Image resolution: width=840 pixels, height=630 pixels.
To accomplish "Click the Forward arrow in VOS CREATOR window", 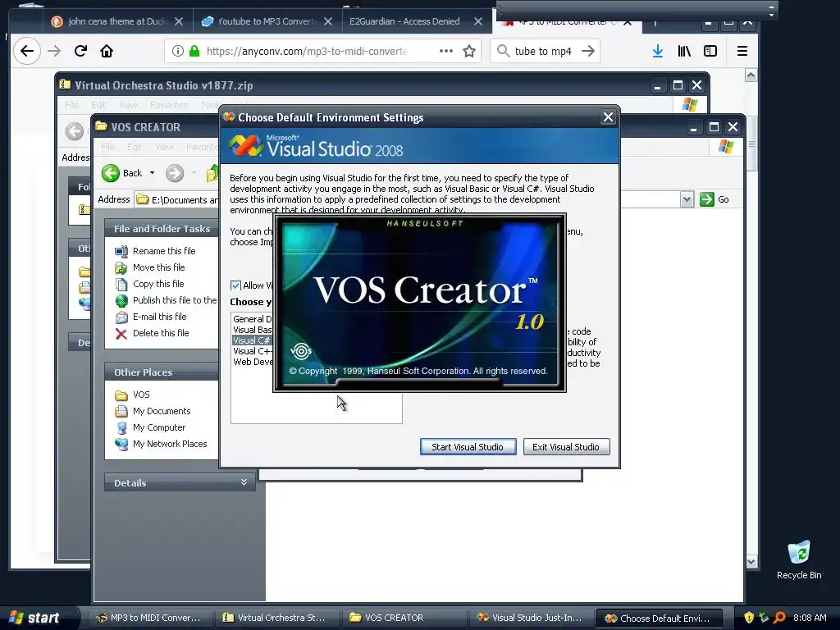I will click(175, 173).
